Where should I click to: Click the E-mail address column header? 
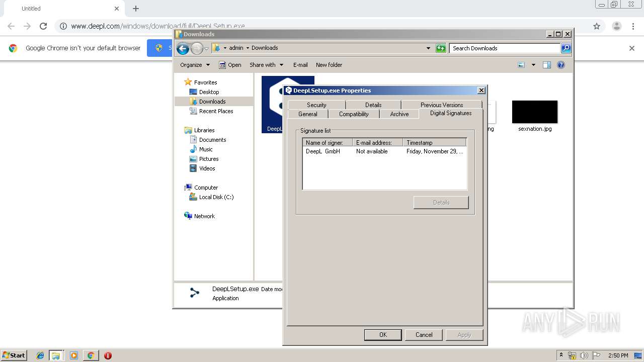(x=377, y=143)
